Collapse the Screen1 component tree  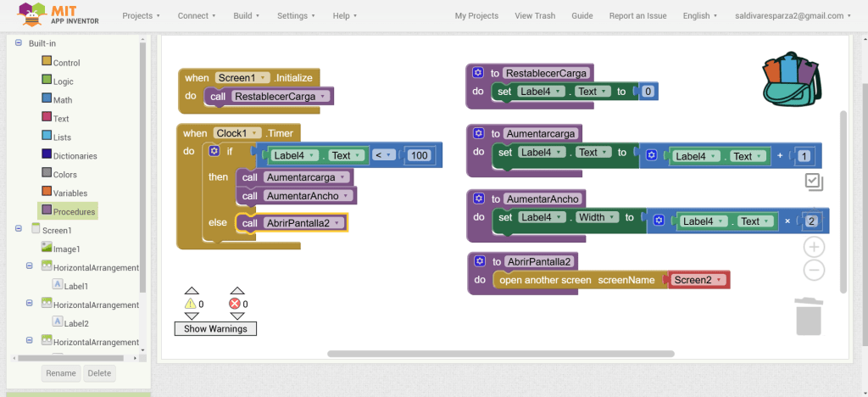coord(19,230)
